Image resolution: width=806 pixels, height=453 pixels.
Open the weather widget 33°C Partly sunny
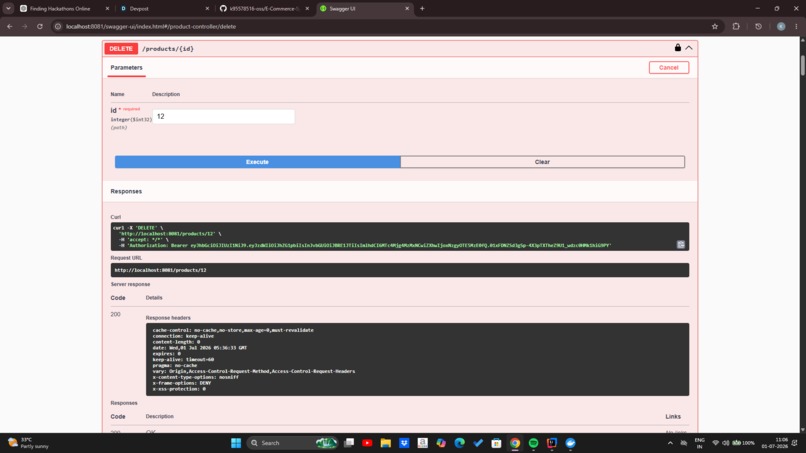click(28, 443)
